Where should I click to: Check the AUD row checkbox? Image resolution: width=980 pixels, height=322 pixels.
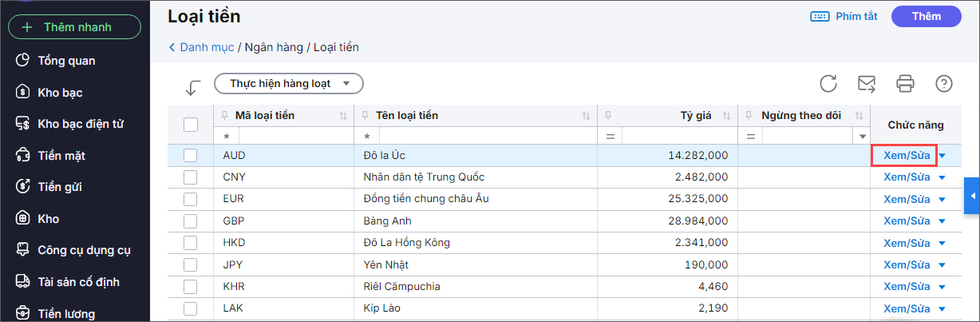191,155
